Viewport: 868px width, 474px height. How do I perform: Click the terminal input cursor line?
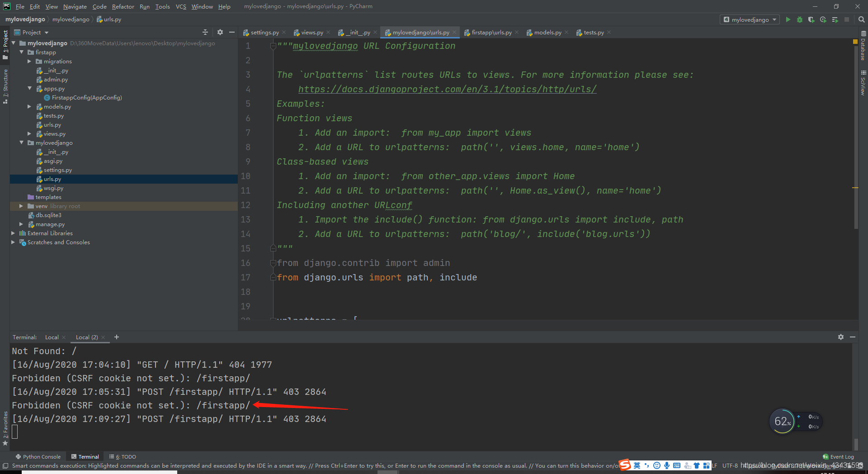pyautogui.click(x=15, y=432)
